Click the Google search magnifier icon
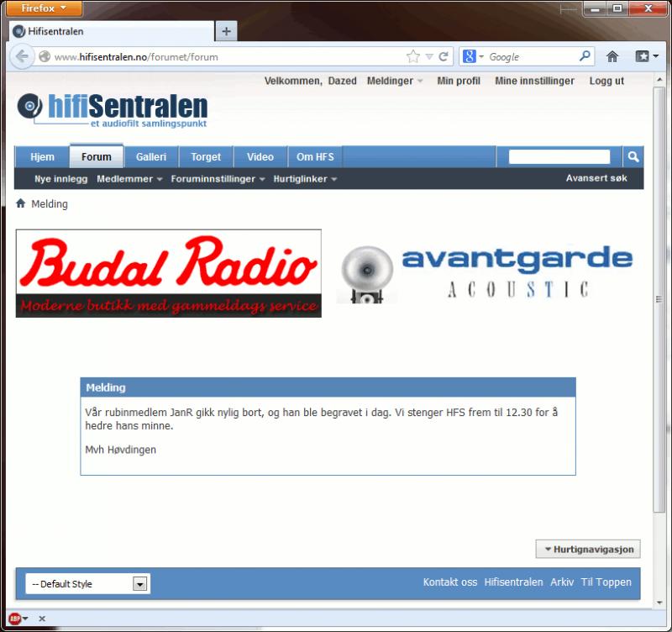Screen dimensions: 672x632 coord(585,55)
